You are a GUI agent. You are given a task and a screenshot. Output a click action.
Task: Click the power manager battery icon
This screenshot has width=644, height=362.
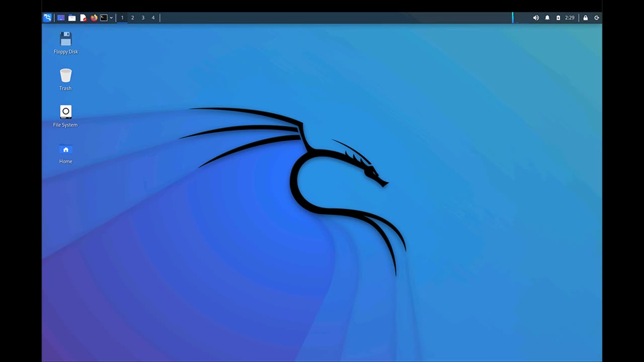(558, 18)
